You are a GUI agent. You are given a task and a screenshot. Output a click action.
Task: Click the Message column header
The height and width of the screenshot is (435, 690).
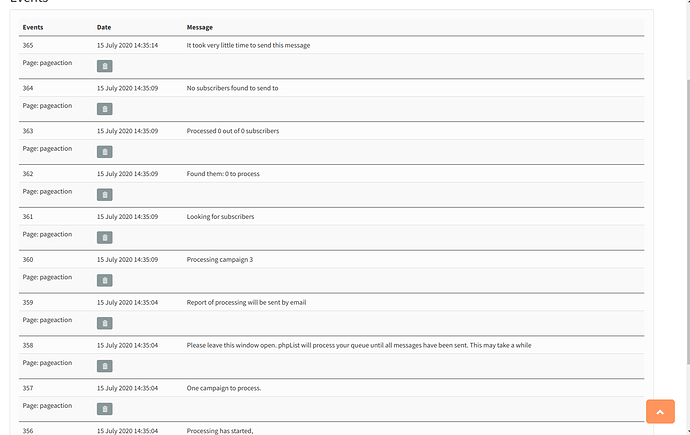(x=199, y=27)
